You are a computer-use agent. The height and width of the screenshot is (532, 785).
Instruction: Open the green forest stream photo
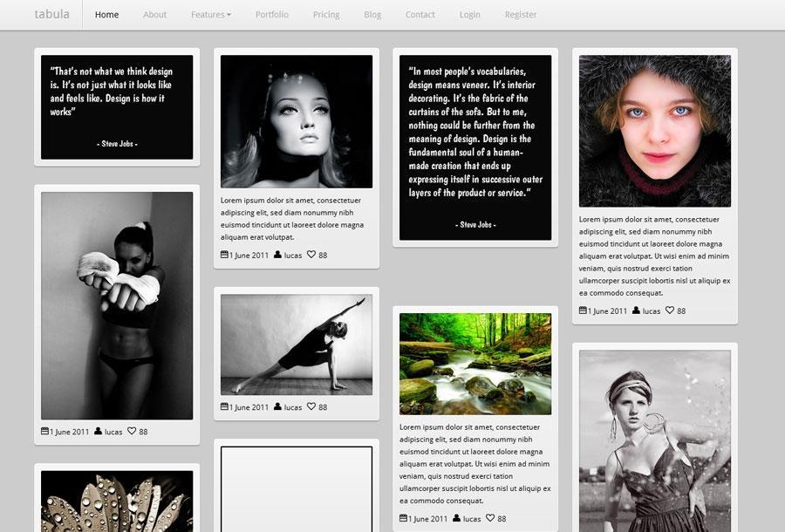tap(475, 364)
